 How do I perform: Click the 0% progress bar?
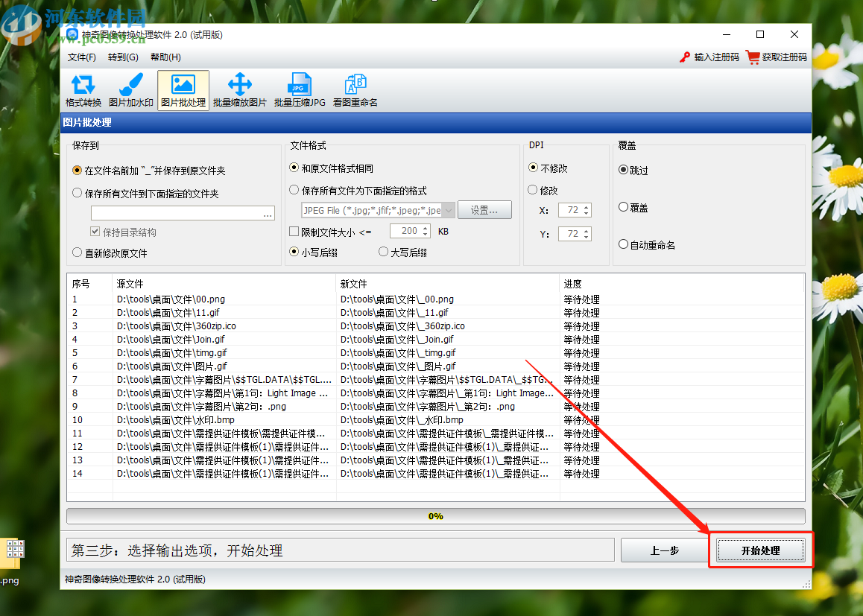tap(435, 516)
